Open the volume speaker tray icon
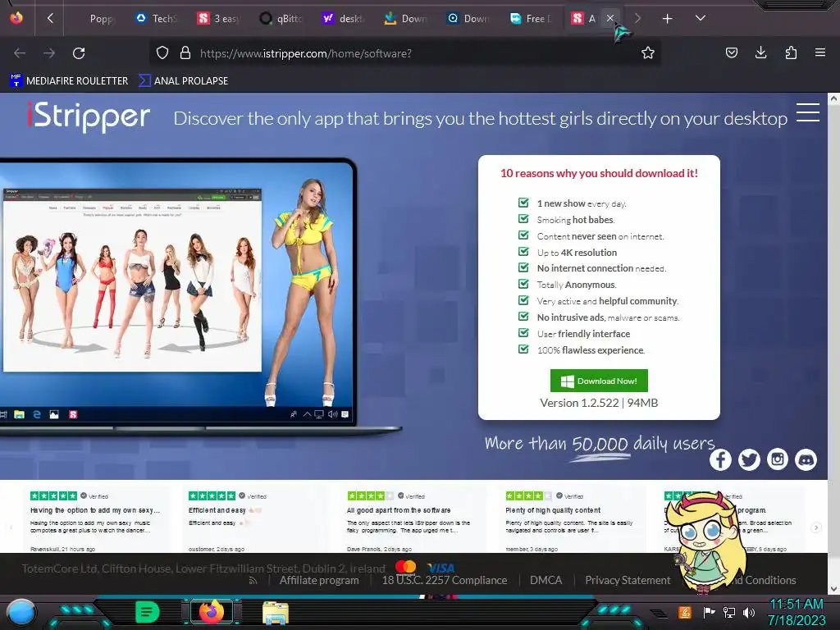The width and height of the screenshot is (840, 630). (748, 612)
